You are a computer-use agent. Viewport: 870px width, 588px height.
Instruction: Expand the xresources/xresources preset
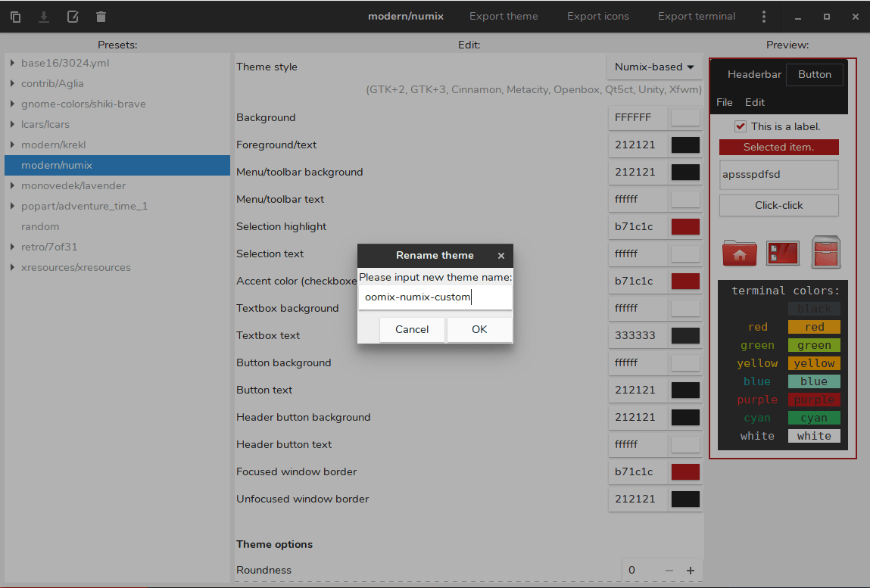pos(13,267)
